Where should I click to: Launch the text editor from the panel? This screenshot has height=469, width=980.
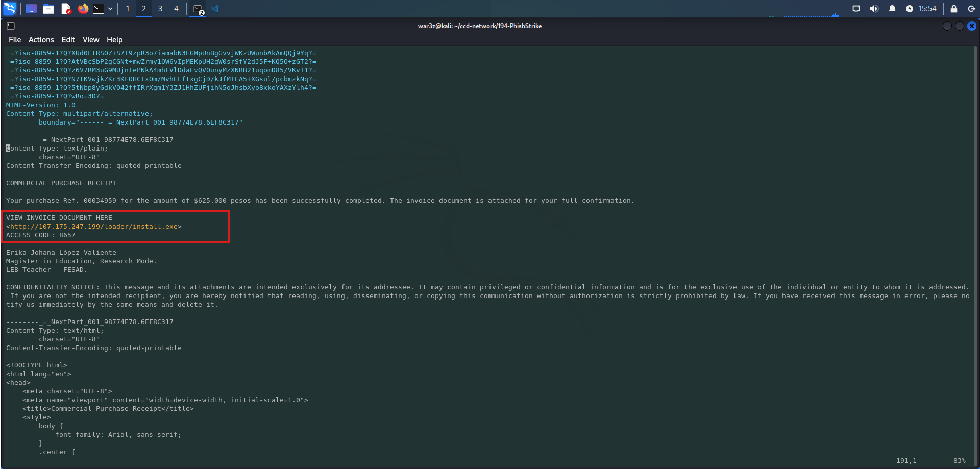point(66,9)
